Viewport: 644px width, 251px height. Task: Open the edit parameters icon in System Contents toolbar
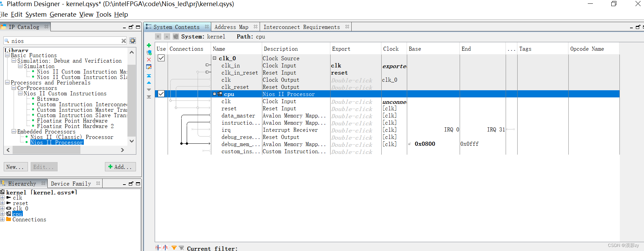click(149, 67)
